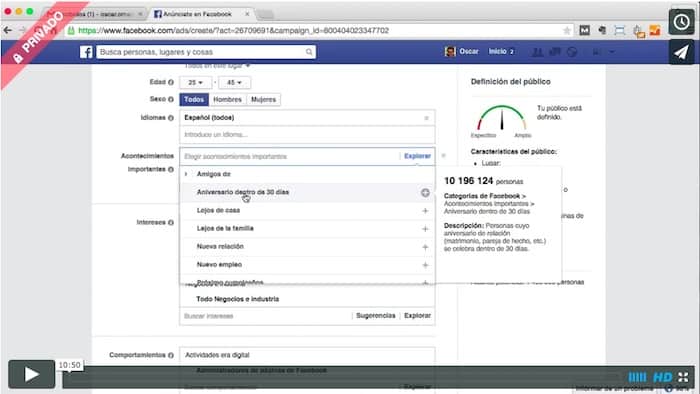Add Nuevo empleo with its plus icon
700x394 pixels.
(425, 265)
